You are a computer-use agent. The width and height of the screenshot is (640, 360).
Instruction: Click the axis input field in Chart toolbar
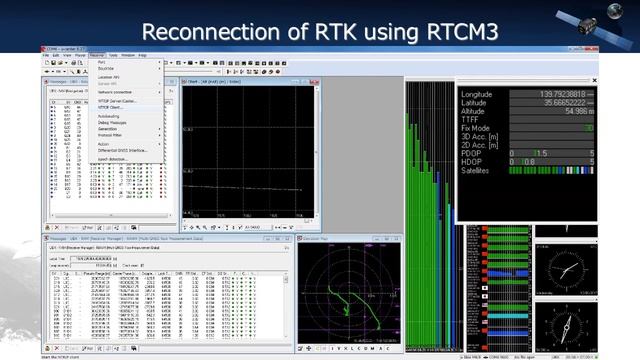tap(258, 227)
